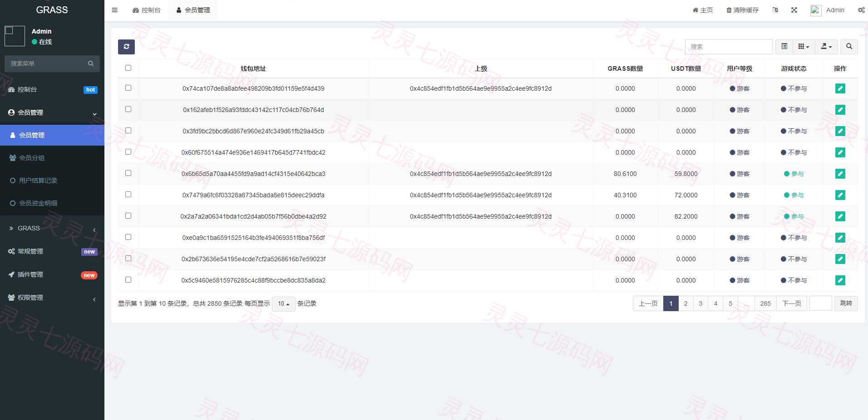Switch to the 控制台 tab
The height and width of the screenshot is (420, 868).
tap(147, 10)
